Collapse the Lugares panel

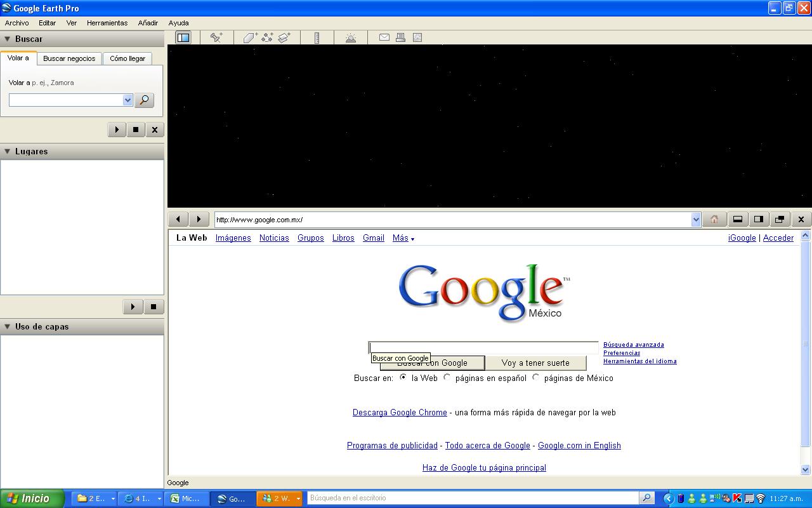(8, 151)
